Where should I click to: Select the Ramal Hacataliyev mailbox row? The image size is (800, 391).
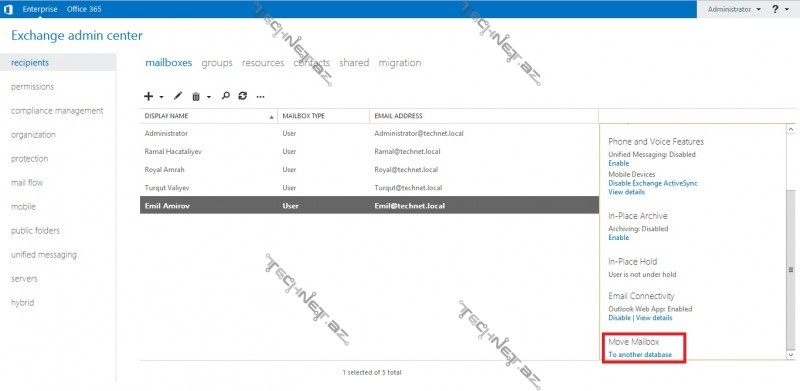point(369,152)
